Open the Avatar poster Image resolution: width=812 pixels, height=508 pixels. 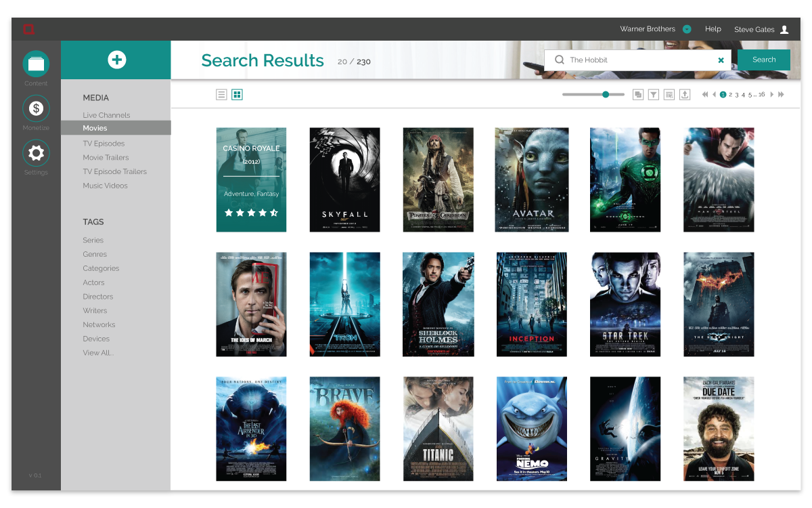tap(532, 179)
